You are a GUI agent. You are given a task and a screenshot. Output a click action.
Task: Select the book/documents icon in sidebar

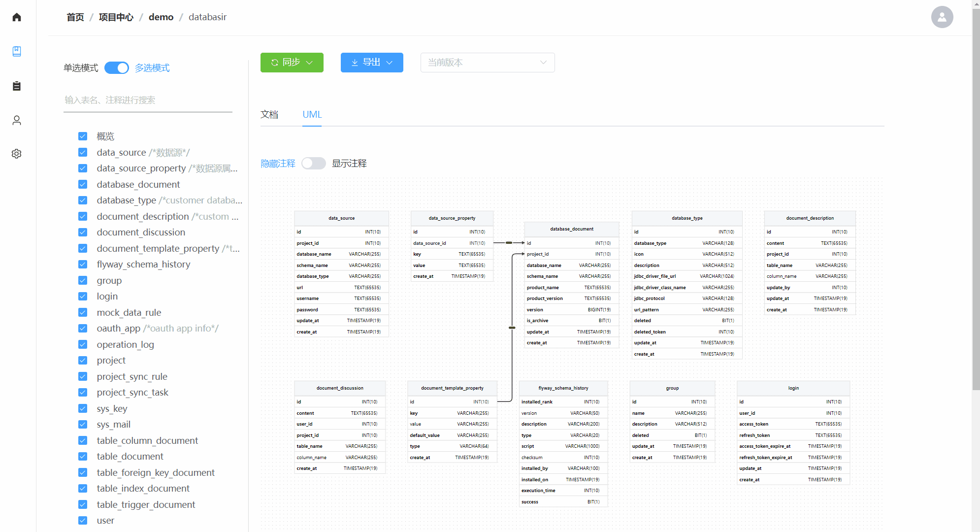coord(16,51)
